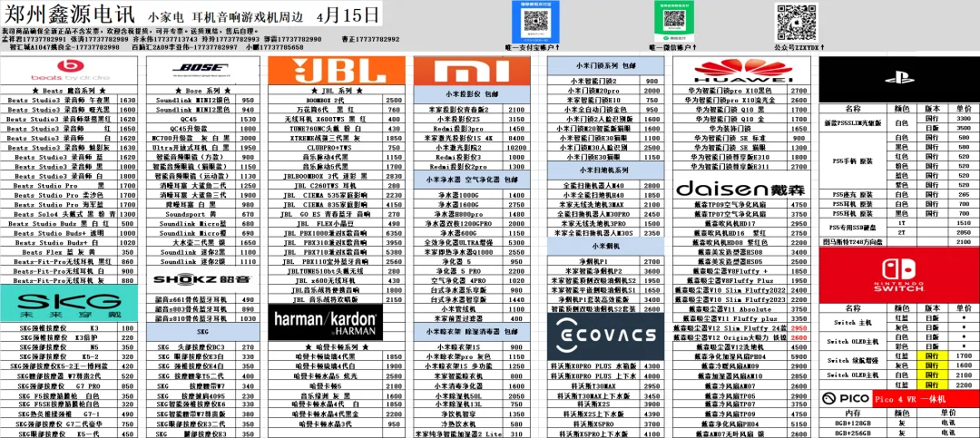This screenshot has height=438, width=980.
Task: Click the 米家投影仪青春版2 cell
Action: pyautogui.click(x=459, y=110)
